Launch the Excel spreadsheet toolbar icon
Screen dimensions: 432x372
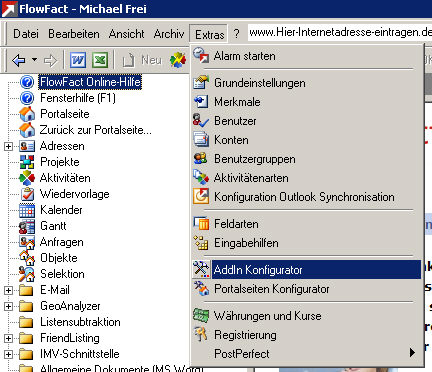(100, 60)
